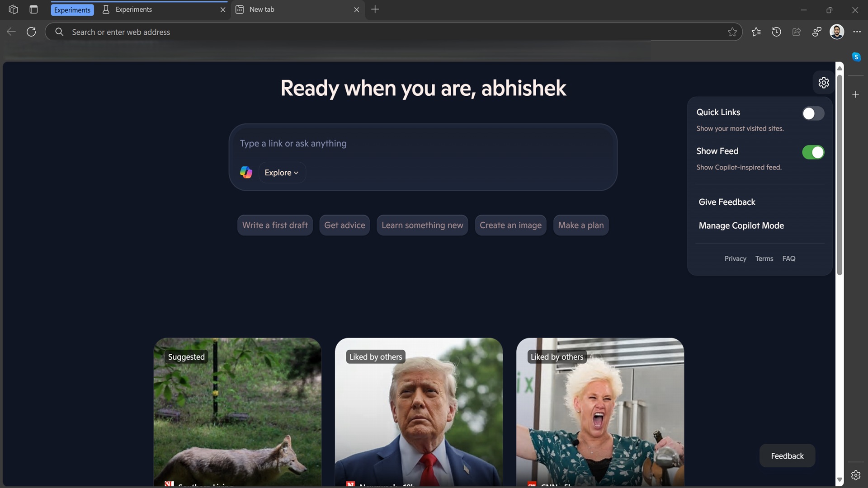Screen dimensions: 868x488
Task: Click Manage Copilot Mode
Action: click(x=741, y=225)
